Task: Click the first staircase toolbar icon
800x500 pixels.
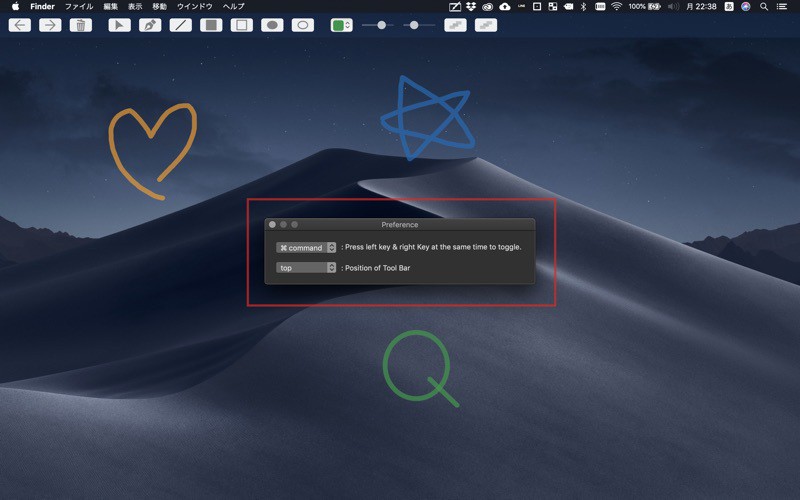Action: click(x=455, y=25)
